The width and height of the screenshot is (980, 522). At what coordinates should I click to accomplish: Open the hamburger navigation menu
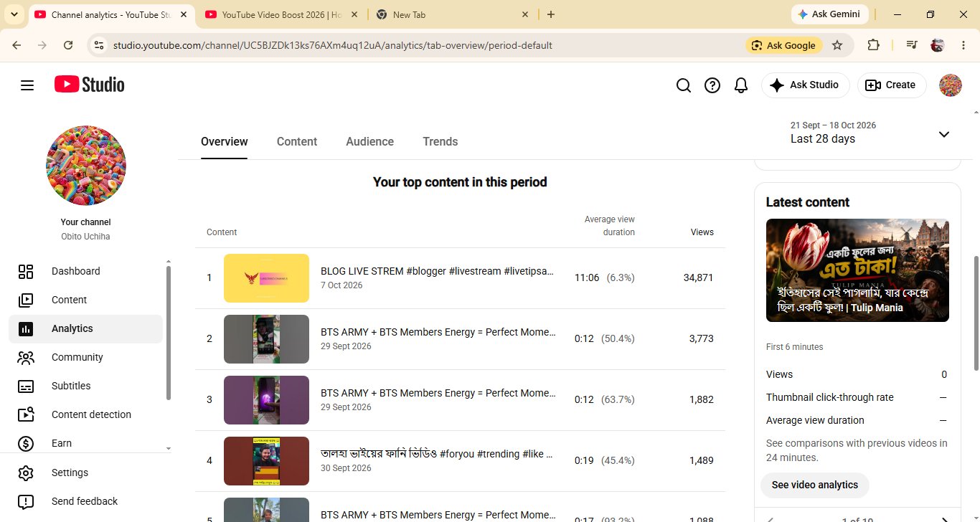[x=27, y=85]
